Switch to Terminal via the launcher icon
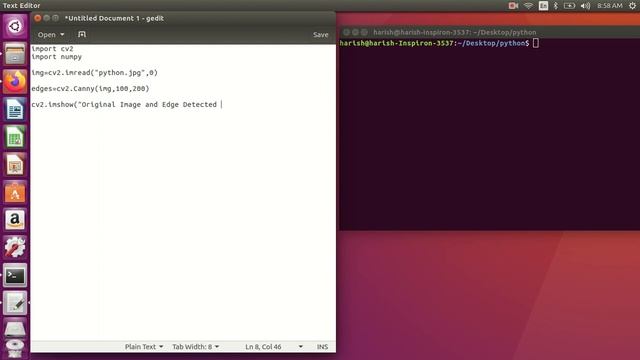The width and height of the screenshot is (640, 360). 15,276
